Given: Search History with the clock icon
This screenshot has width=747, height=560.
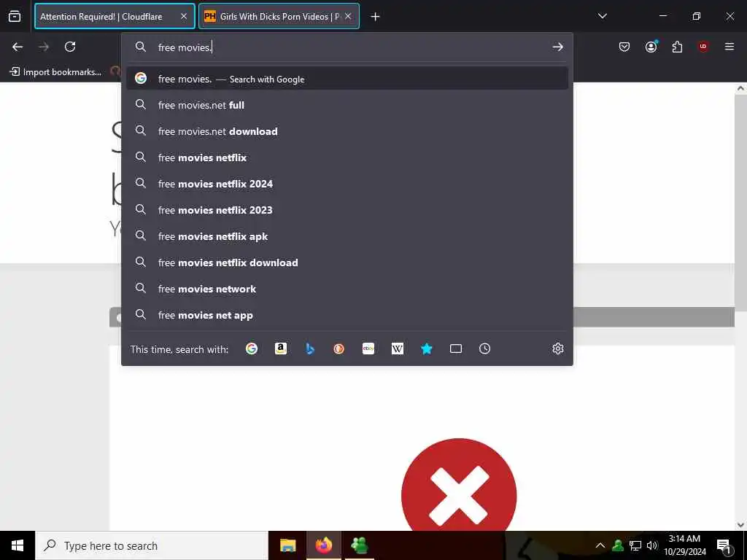Looking at the screenshot, I should tap(484, 349).
